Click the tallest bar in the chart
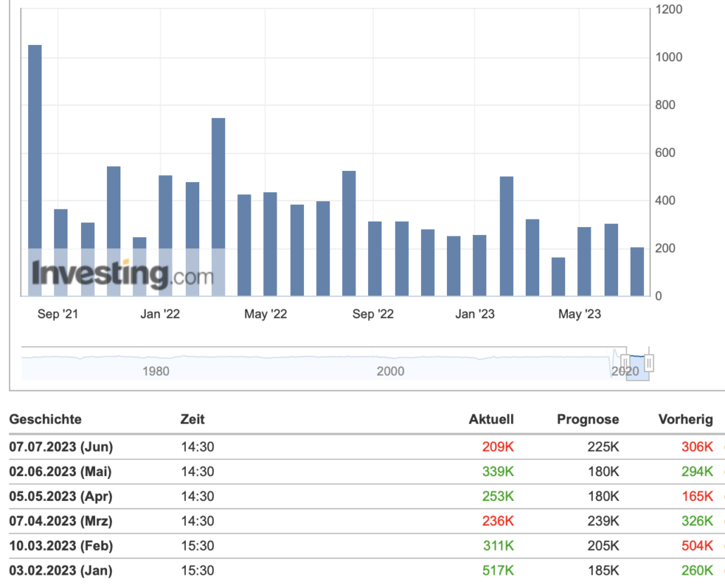 point(34,169)
